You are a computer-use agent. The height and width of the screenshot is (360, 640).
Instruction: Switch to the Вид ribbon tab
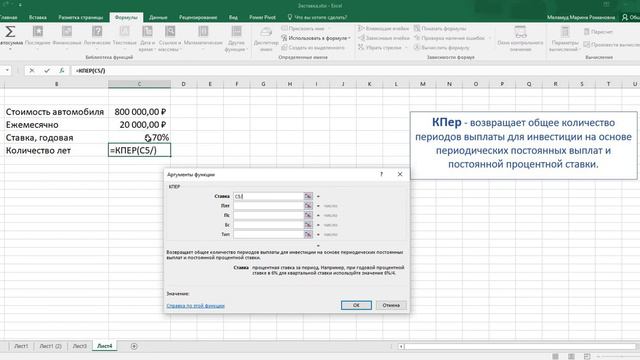233,18
